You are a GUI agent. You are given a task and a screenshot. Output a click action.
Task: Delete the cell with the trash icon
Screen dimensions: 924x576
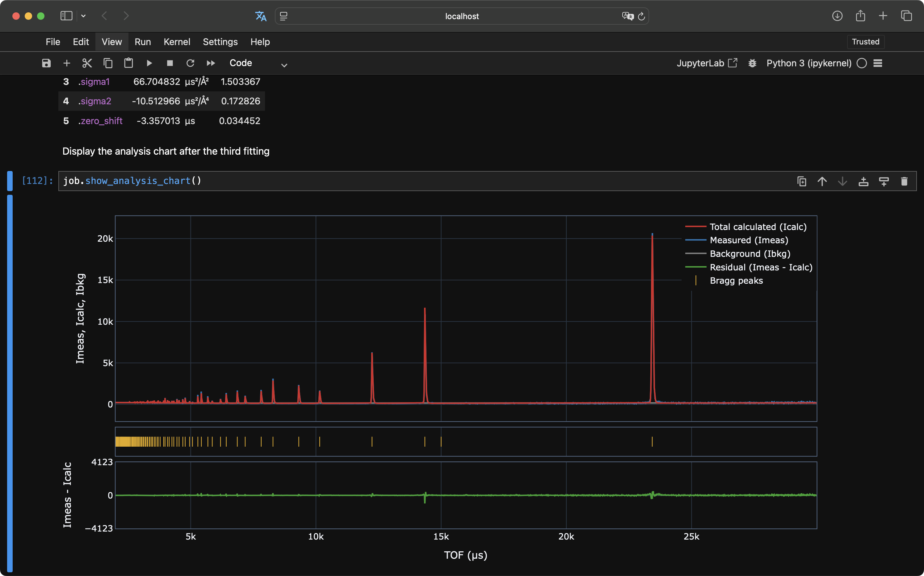point(904,181)
